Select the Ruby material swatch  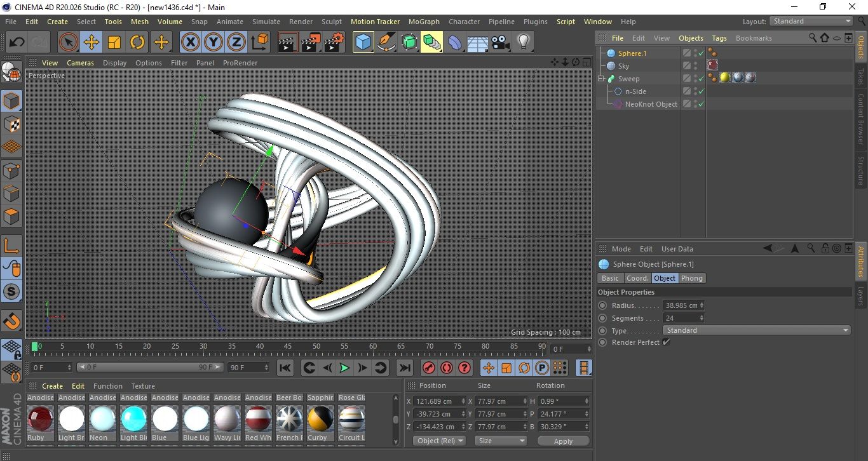(40, 418)
